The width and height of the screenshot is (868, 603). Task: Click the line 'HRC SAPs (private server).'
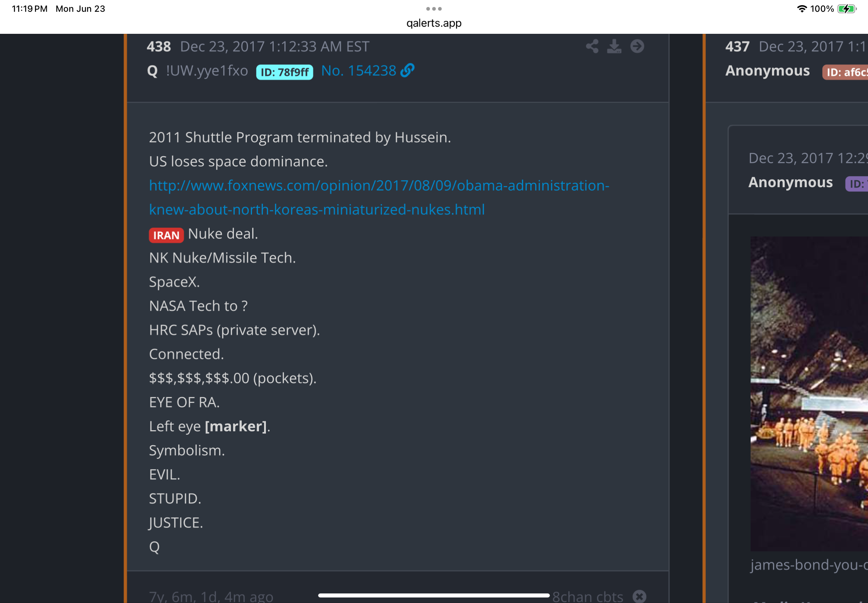[234, 330]
